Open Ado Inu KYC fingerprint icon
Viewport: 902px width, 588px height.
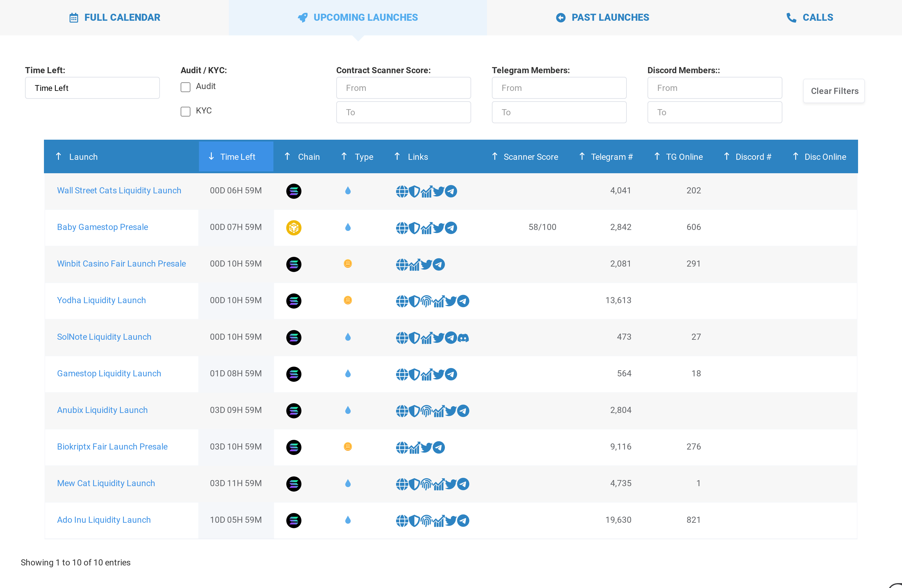coord(426,521)
